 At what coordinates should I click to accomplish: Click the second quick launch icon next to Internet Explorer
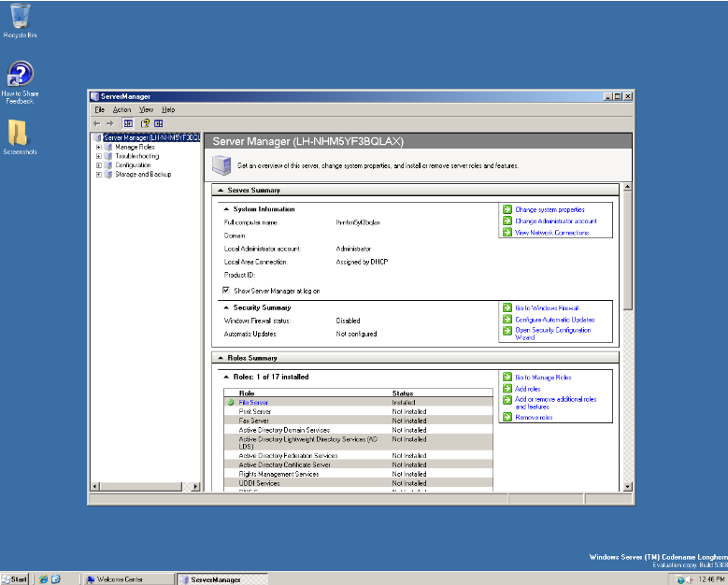(56, 579)
